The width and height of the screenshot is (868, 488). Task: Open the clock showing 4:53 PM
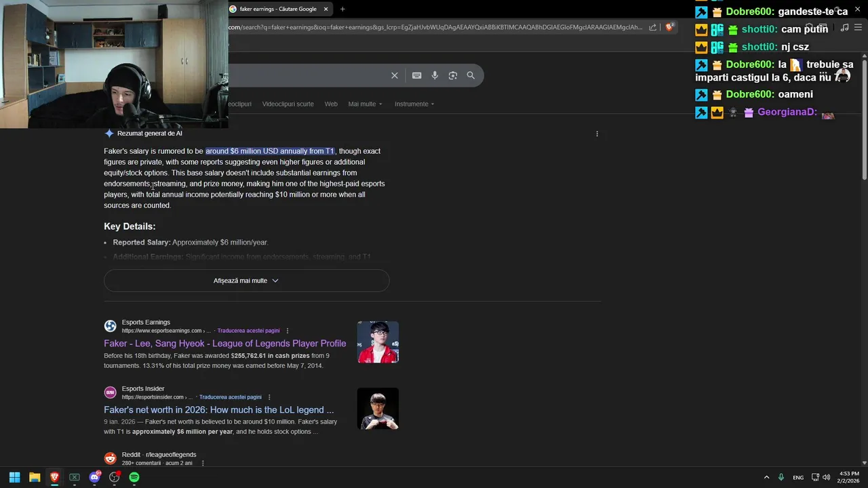click(x=849, y=477)
